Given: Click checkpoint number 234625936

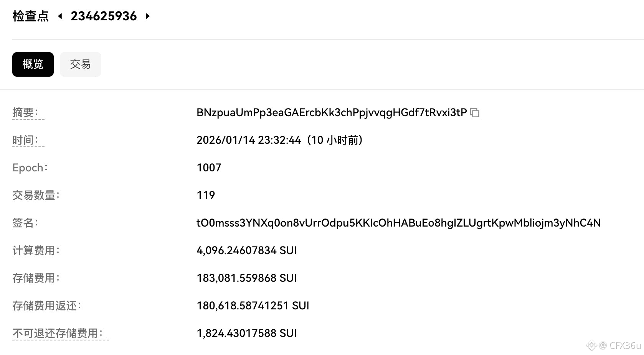Looking at the screenshot, I should [x=104, y=16].
